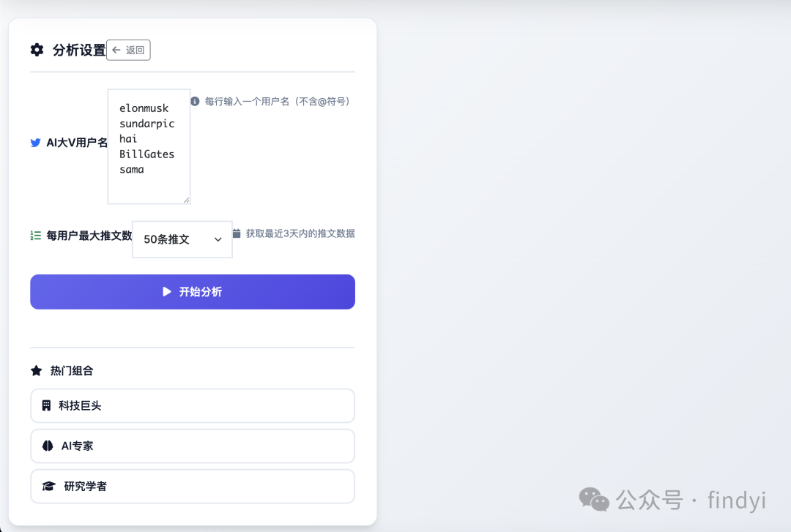Click the 获取最近3天内的推文数据 note

tap(300, 233)
